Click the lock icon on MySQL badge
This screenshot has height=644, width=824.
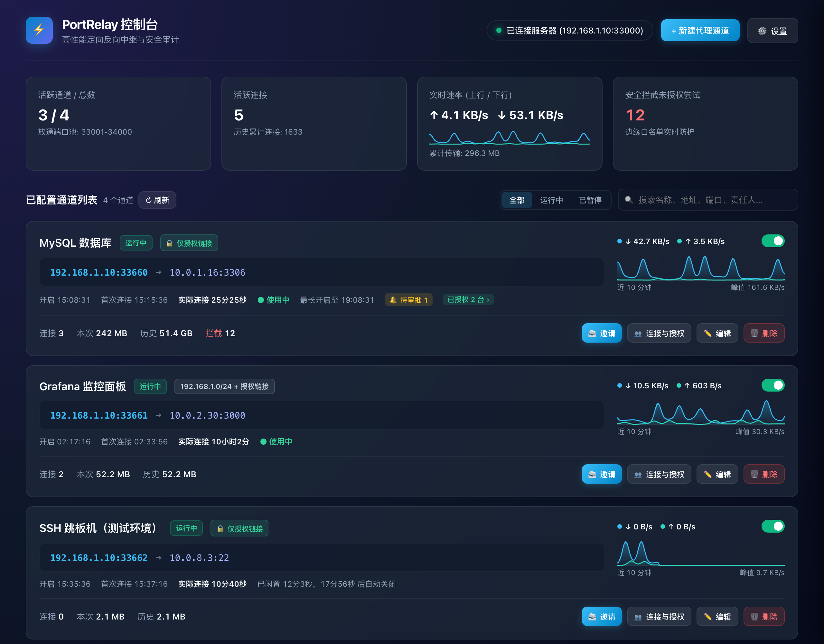click(x=169, y=243)
